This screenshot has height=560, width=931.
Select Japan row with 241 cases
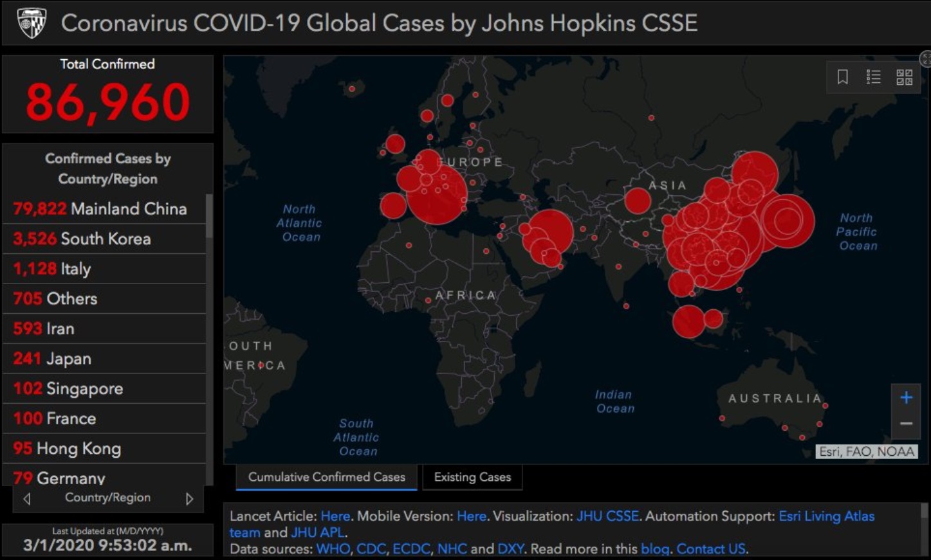tap(104, 359)
